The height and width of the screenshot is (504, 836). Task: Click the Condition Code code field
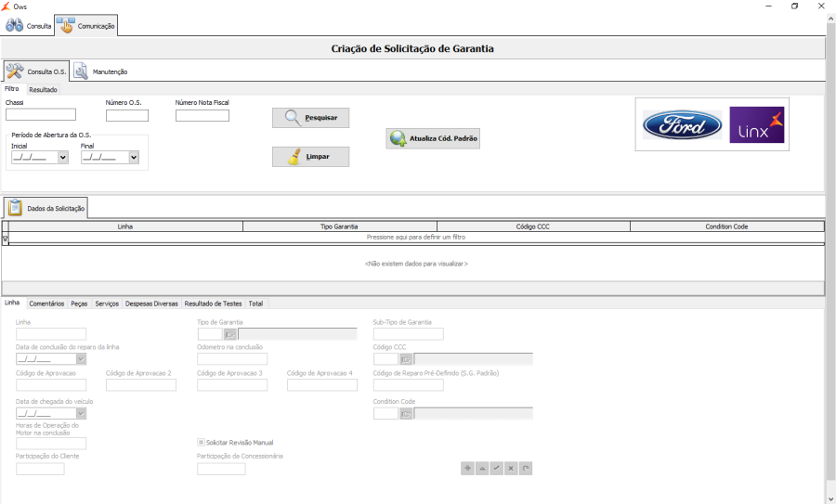click(x=385, y=413)
